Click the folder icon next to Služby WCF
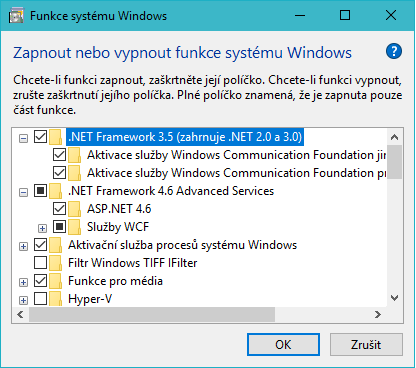416x368 pixels. pos(74,227)
